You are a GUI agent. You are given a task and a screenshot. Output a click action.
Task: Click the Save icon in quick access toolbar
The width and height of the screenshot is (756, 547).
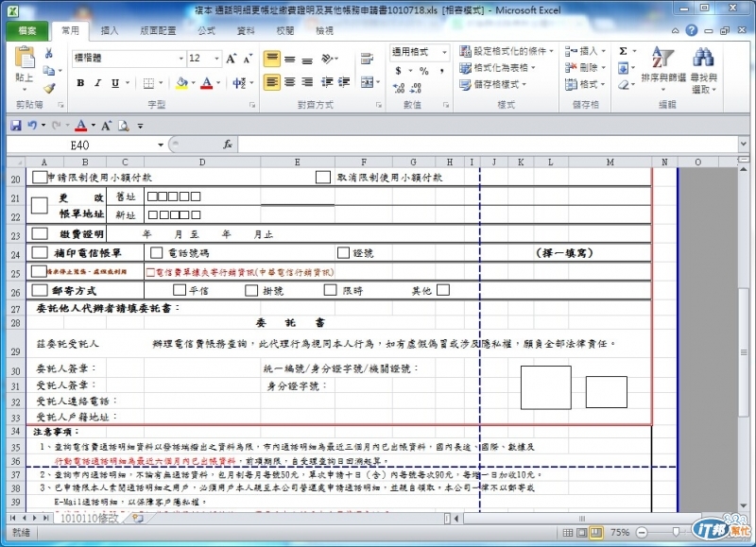(x=16, y=126)
